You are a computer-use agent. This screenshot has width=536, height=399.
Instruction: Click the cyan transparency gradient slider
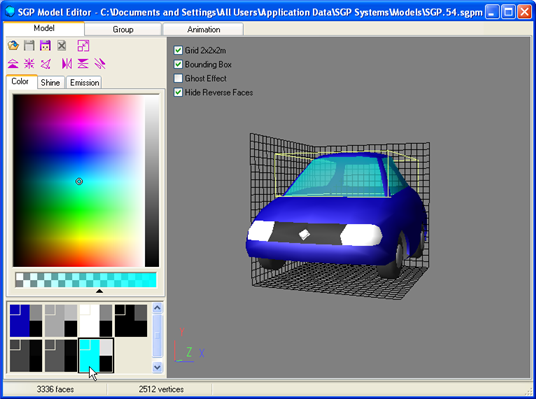86,280
